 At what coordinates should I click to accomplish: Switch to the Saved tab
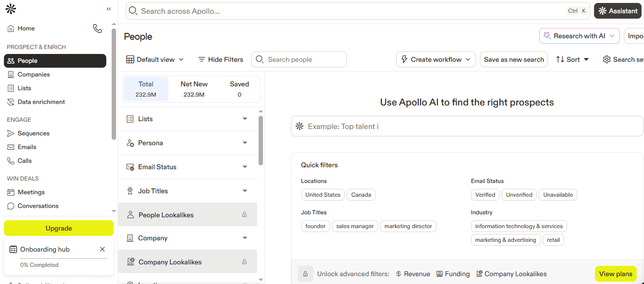click(239, 89)
